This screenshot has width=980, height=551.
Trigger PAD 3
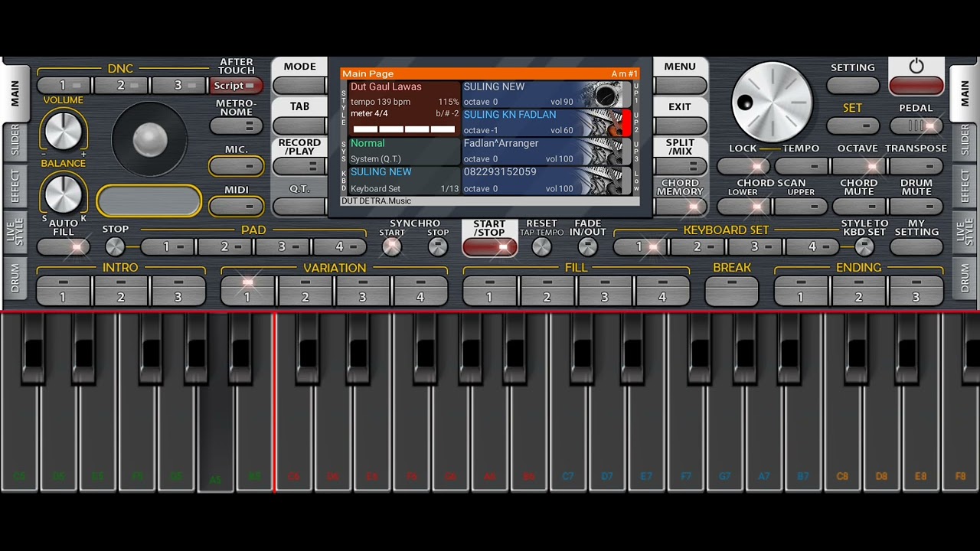pos(283,246)
